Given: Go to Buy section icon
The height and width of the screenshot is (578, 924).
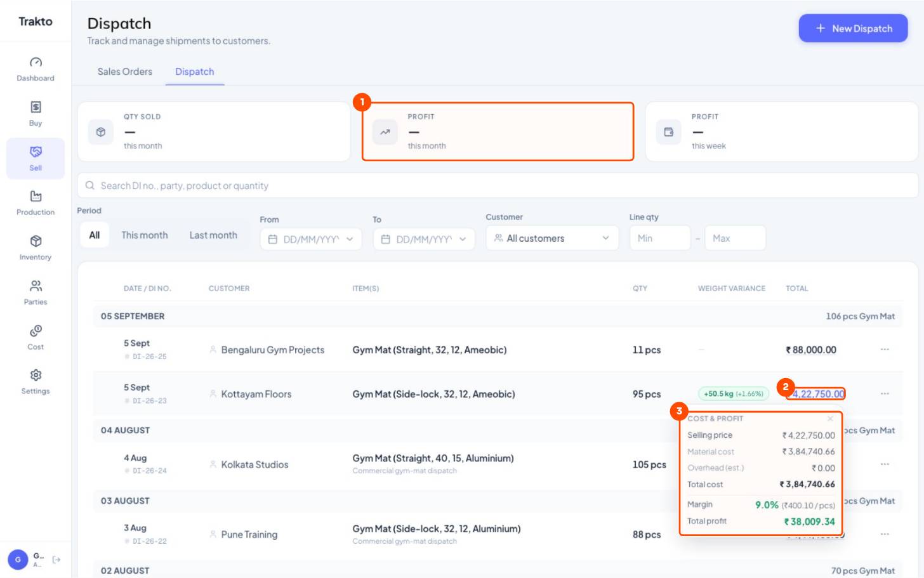Looking at the screenshot, I should (x=36, y=107).
